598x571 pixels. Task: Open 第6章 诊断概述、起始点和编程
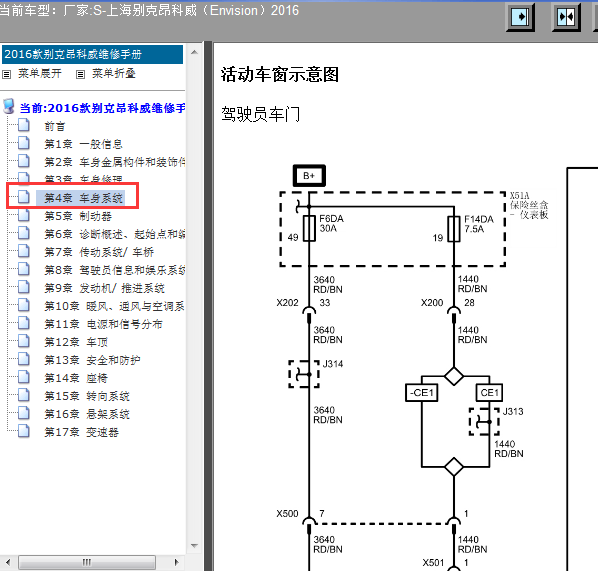[115, 234]
